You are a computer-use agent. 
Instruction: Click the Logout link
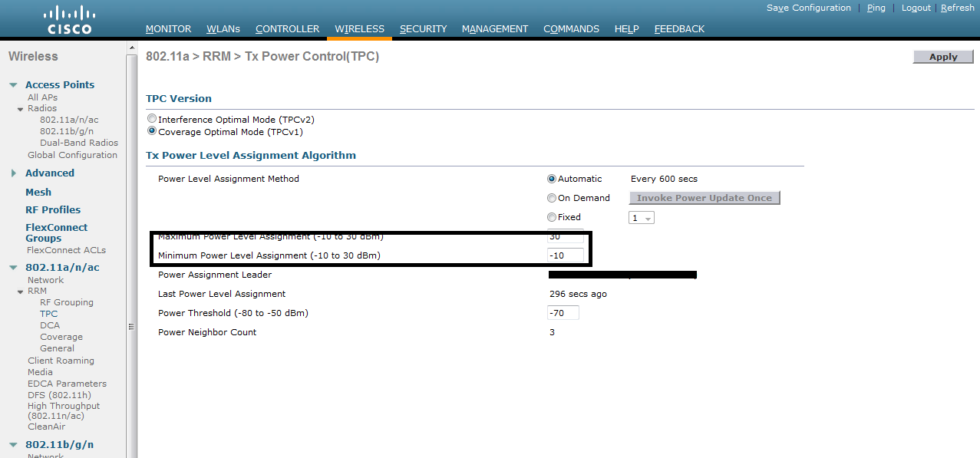pyautogui.click(x=916, y=8)
